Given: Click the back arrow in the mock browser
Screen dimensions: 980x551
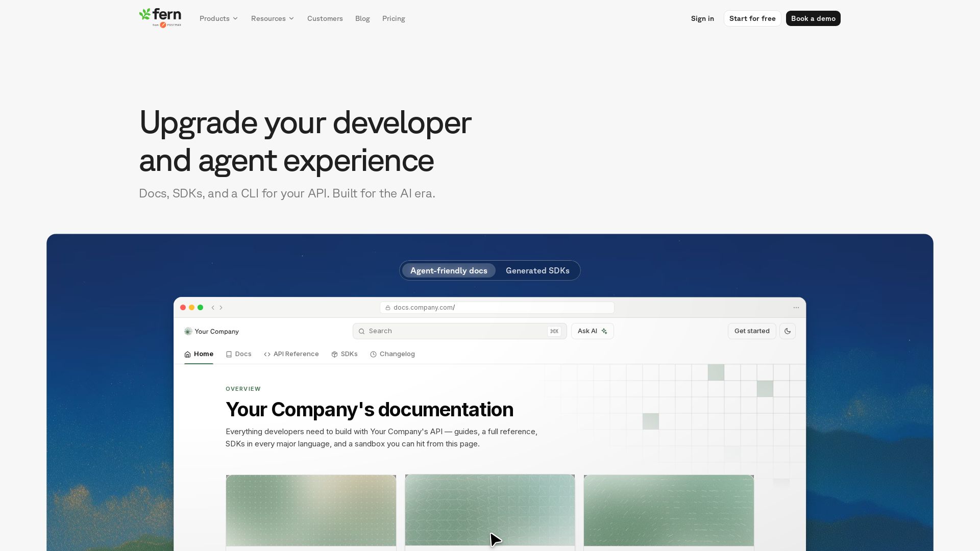Looking at the screenshot, I should tap(213, 308).
